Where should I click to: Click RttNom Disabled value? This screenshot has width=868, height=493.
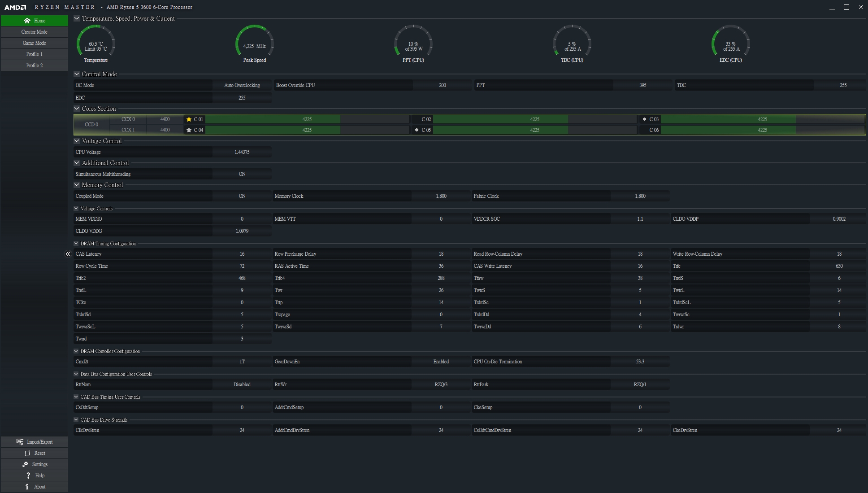[242, 384]
